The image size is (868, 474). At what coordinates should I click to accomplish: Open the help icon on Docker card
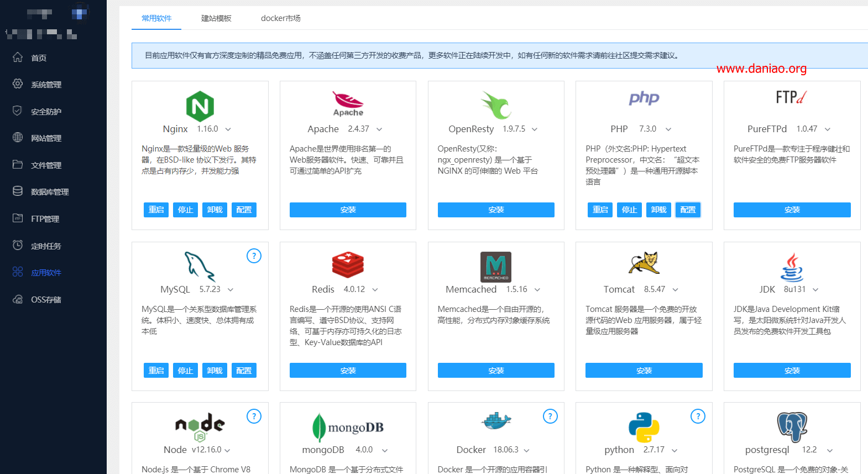click(x=550, y=416)
